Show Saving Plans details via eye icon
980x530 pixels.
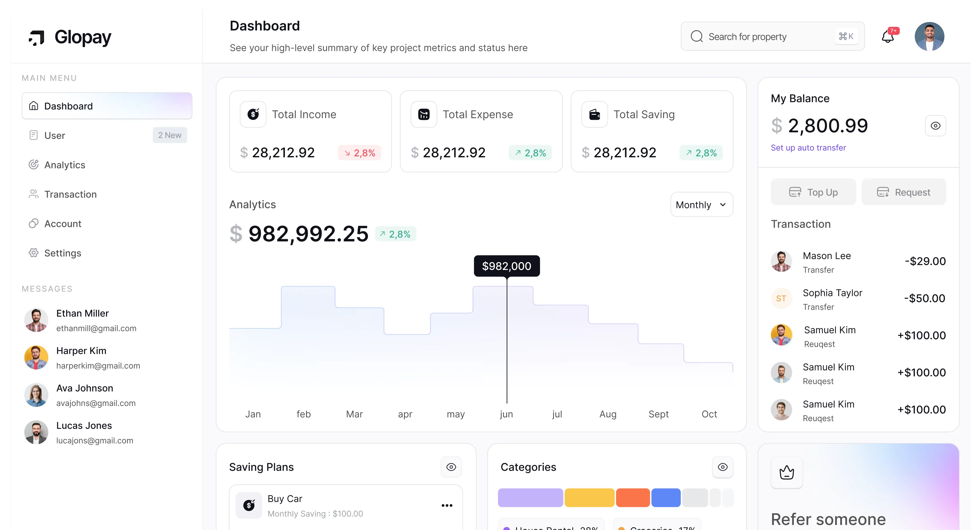[451, 467]
